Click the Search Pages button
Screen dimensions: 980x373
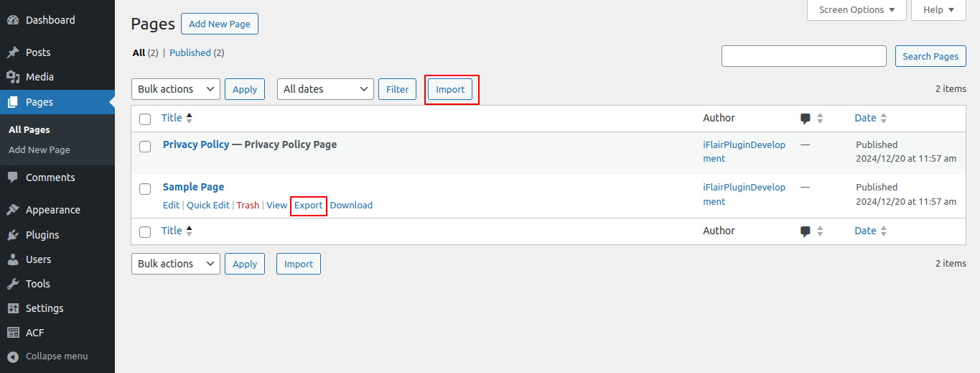pyautogui.click(x=930, y=56)
